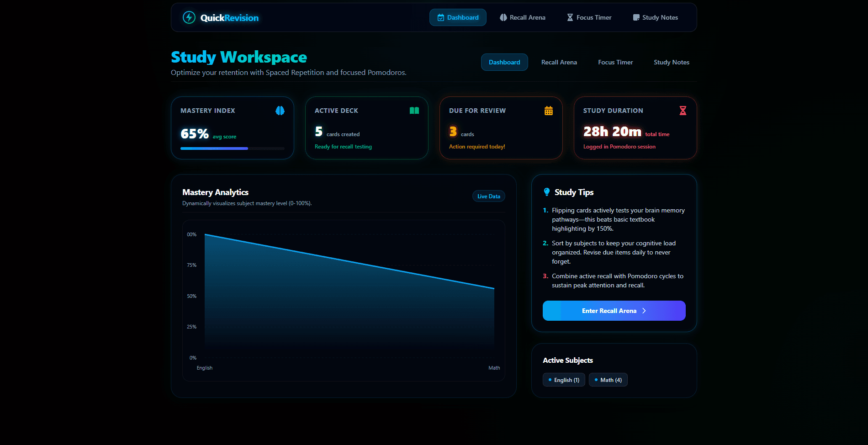Click the lightbulb icon beside Study Tips

click(547, 192)
